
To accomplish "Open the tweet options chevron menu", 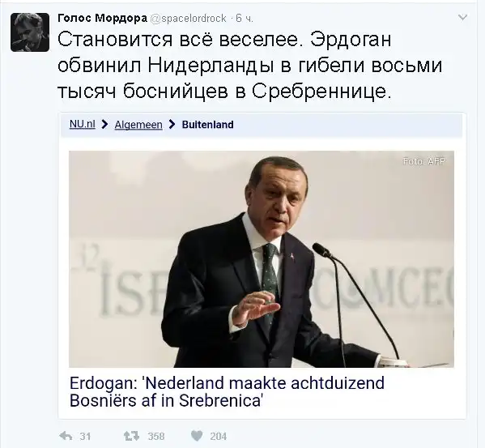I will click(x=462, y=17).
